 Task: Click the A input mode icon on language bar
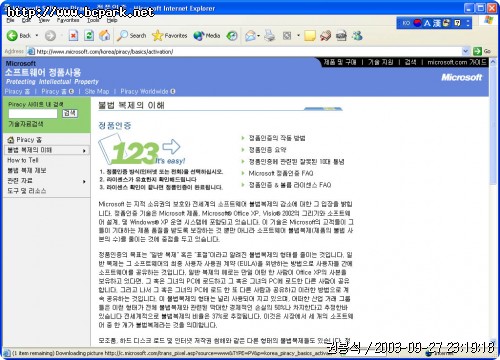(427, 23)
